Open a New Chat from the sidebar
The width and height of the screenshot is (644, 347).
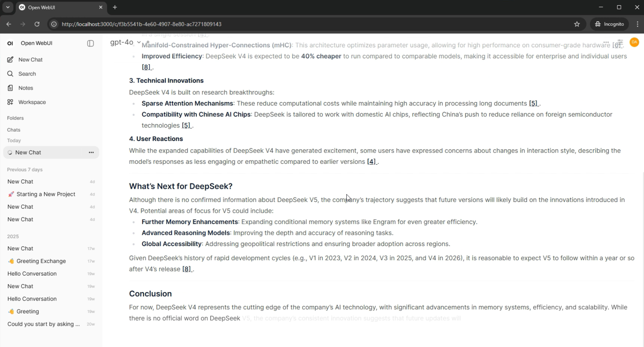click(x=30, y=59)
